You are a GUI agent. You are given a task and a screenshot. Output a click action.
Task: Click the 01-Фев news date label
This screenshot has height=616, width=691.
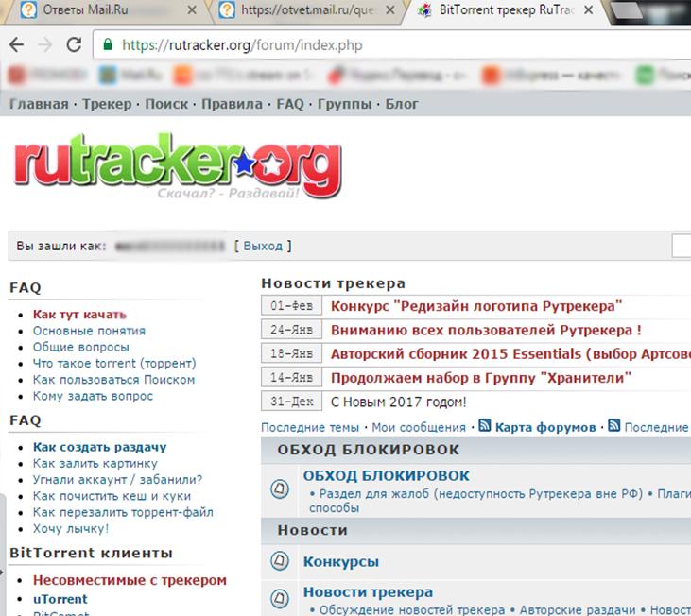pyautogui.click(x=291, y=305)
